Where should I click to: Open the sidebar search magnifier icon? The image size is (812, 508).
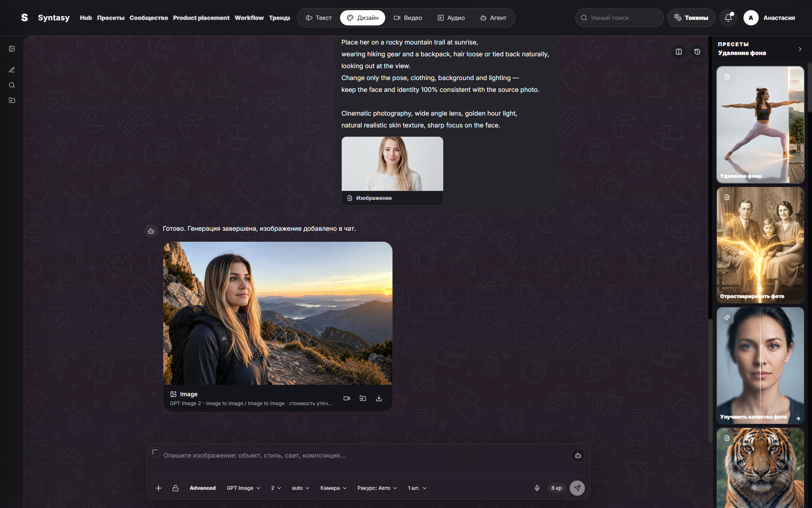pos(12,85)
